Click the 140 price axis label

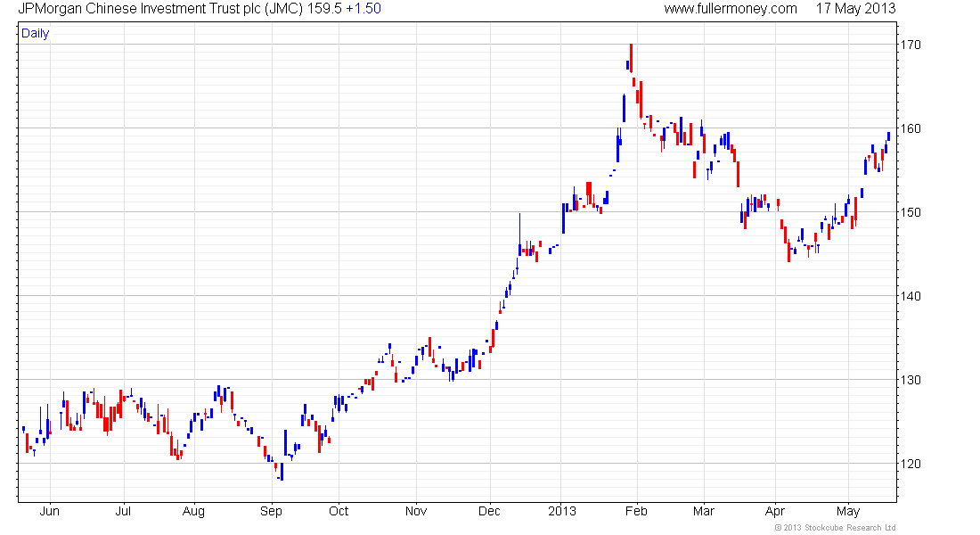click(910, 297)
